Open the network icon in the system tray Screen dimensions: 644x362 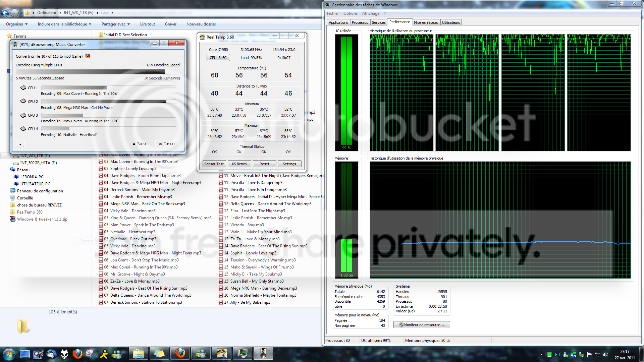tap(598, 355)
